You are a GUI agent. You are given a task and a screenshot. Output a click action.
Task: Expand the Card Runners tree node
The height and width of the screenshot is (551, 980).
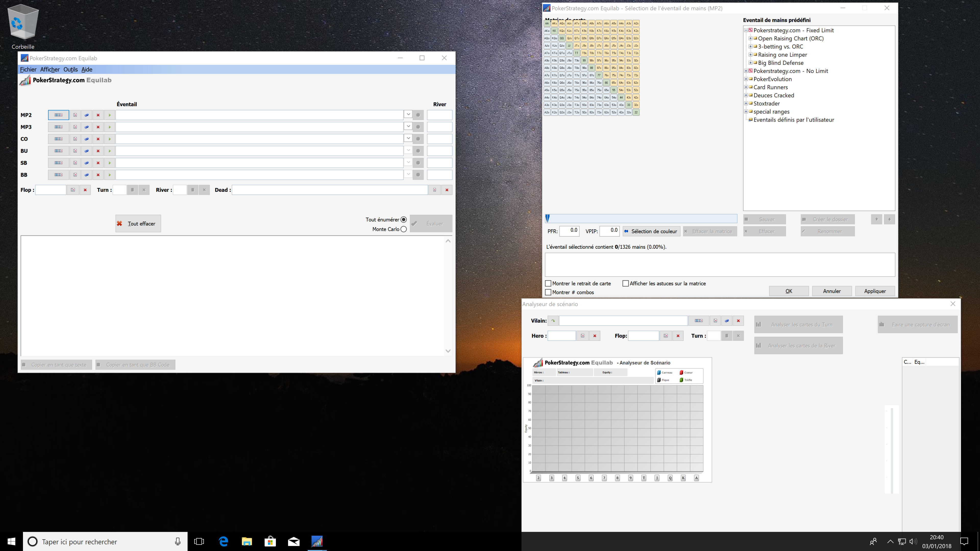point(746,87)
